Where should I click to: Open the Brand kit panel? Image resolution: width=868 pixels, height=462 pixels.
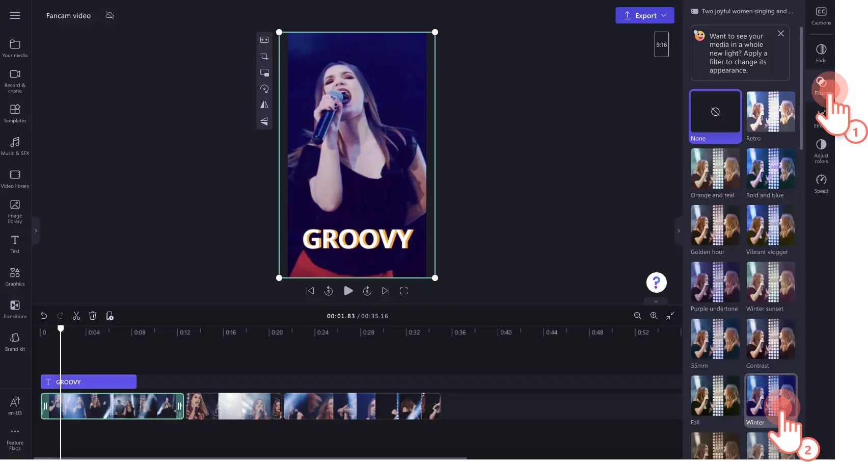15,342
